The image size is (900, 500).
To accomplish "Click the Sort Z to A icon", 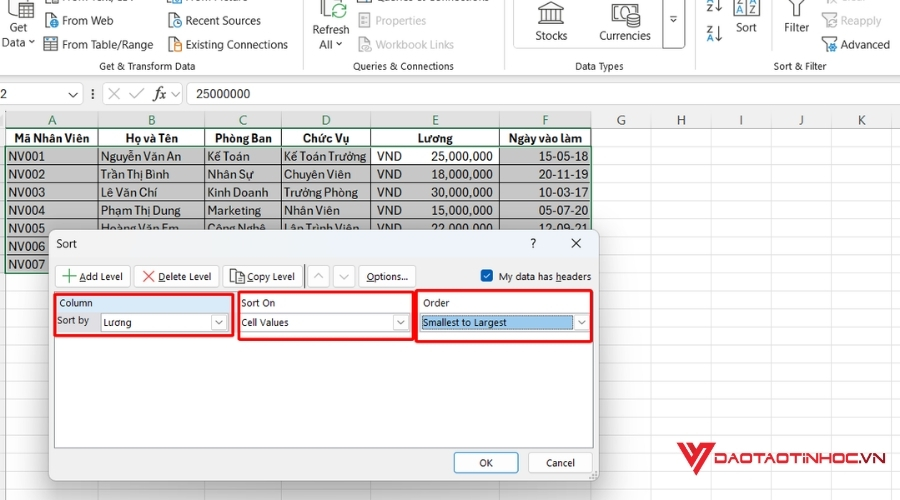I will click(x=714, y=33).
